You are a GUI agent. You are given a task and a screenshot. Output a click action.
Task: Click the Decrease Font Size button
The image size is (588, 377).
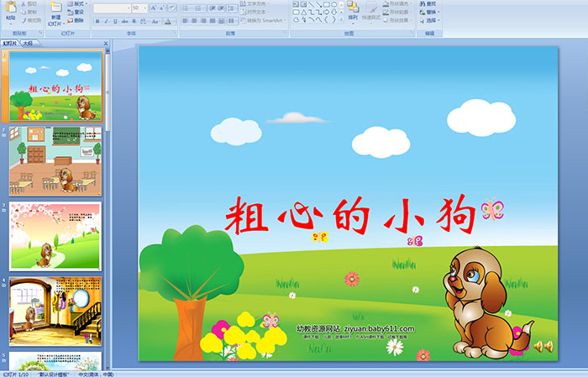point(161,8)
